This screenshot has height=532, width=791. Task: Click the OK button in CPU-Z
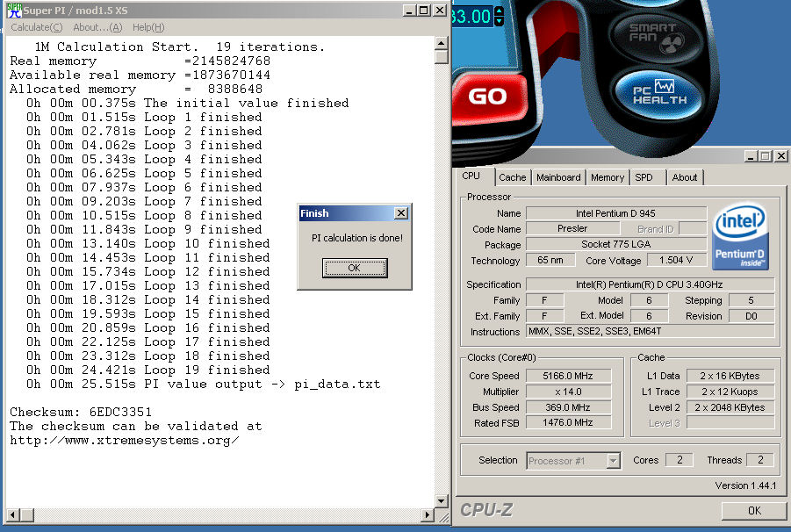pos(754,511)
